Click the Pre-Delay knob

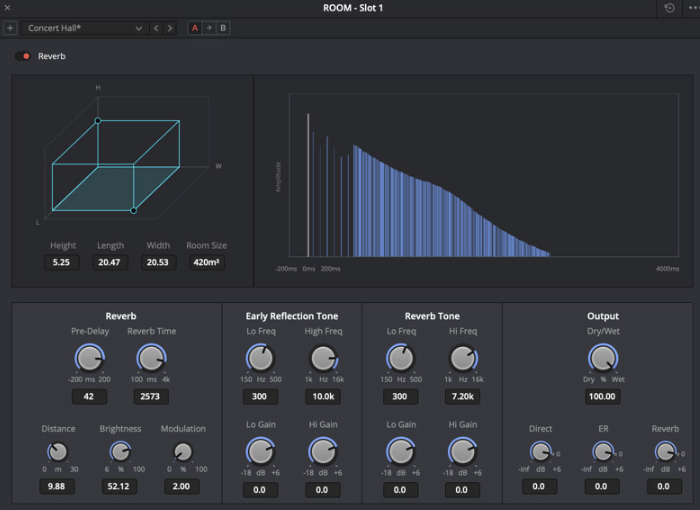[x=89, y=357]
